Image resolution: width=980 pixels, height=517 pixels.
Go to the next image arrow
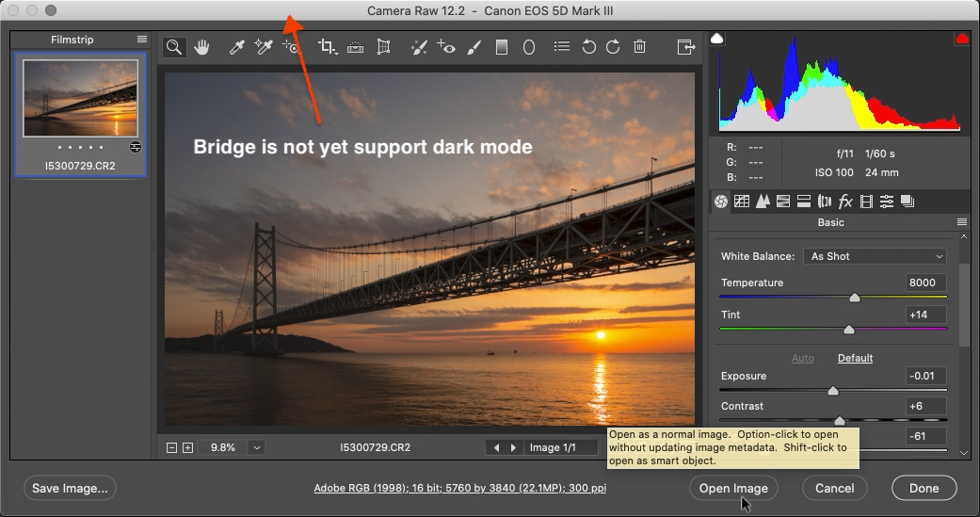[514, 447]
